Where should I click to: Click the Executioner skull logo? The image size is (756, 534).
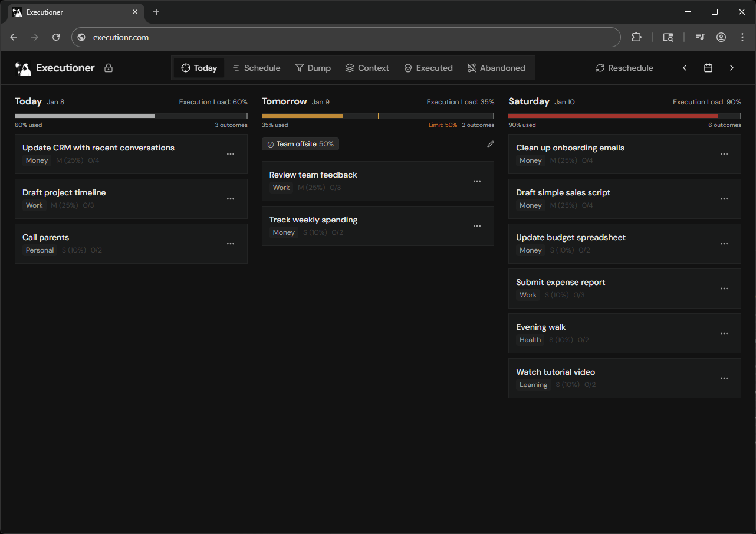23,68
